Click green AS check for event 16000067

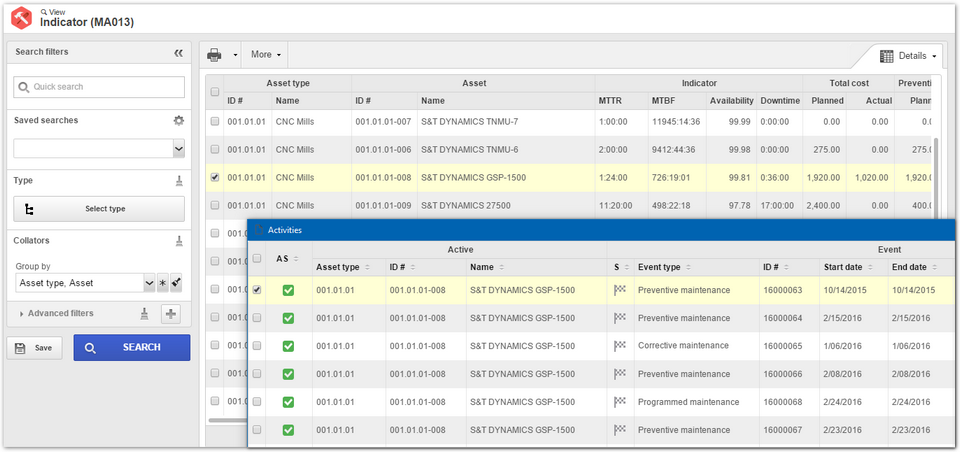288,430
